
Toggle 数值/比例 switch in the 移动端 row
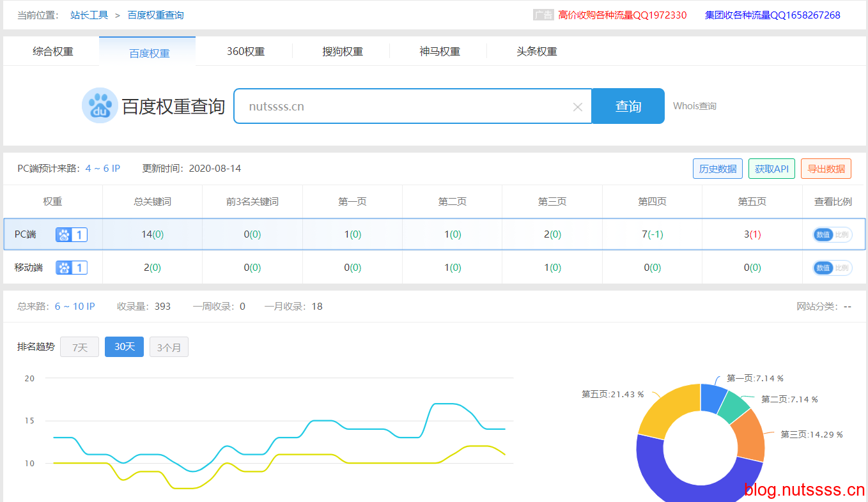pyautogui.click(x=833, y=268)
